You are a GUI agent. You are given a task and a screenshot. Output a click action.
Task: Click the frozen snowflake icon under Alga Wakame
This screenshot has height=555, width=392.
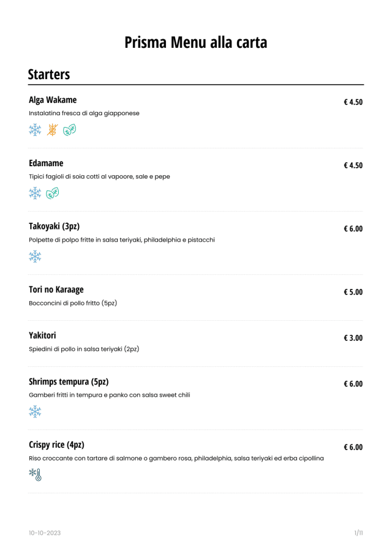point(36,129)
